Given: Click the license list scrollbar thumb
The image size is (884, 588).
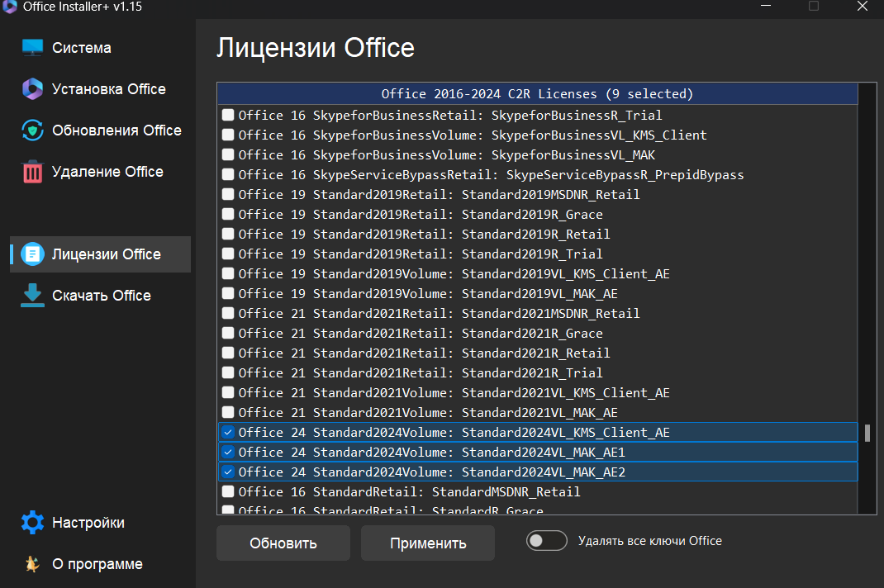Looking at the screenshot, I should coord(867,433).
